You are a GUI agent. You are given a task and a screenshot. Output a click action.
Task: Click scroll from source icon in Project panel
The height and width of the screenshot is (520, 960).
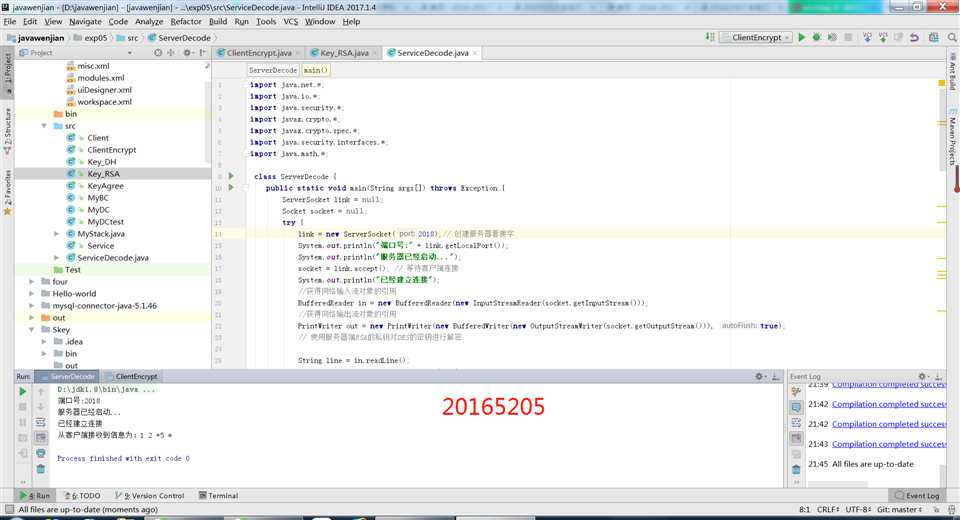coord(158,53)
